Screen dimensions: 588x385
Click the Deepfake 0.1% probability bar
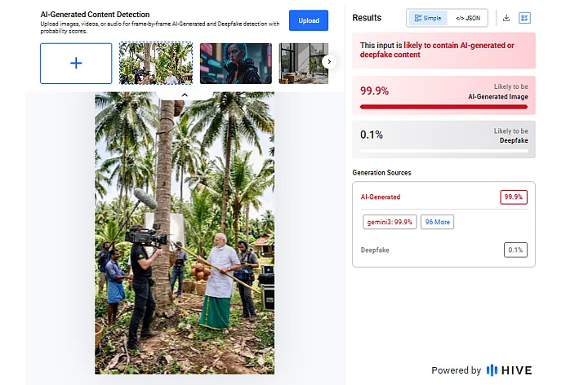[443, 151]
